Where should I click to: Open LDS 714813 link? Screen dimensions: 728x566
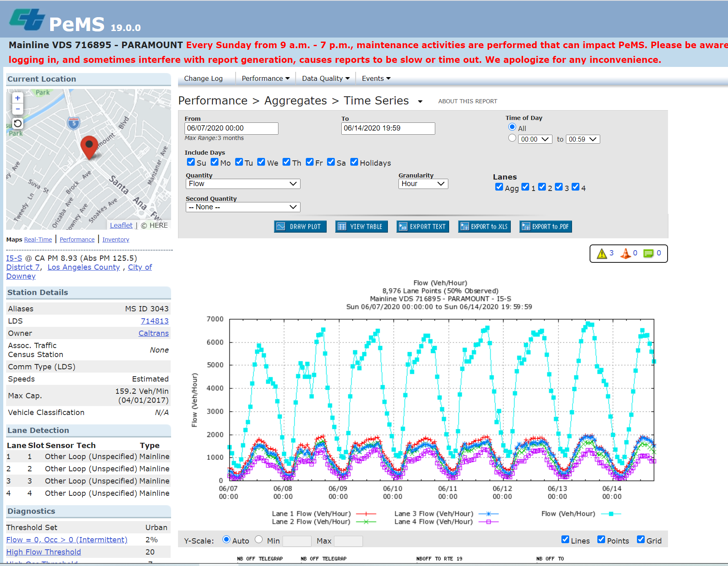coord(155,321)
